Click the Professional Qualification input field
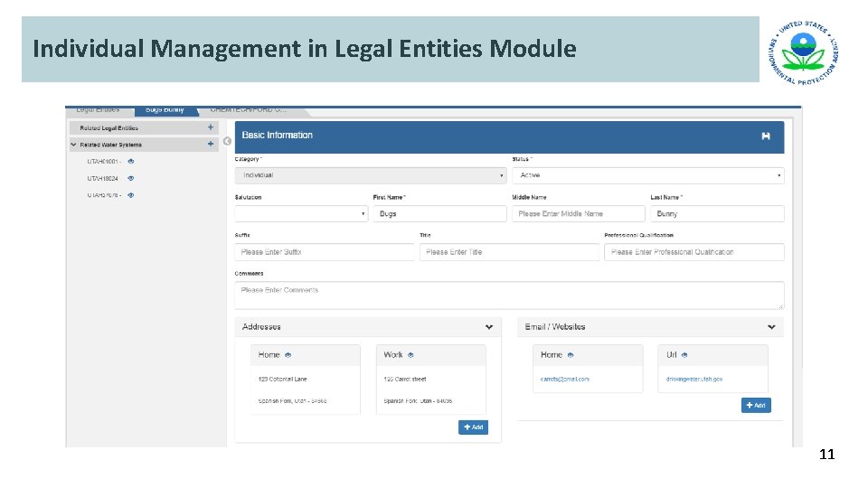868x488 pixels. point(694,252)
